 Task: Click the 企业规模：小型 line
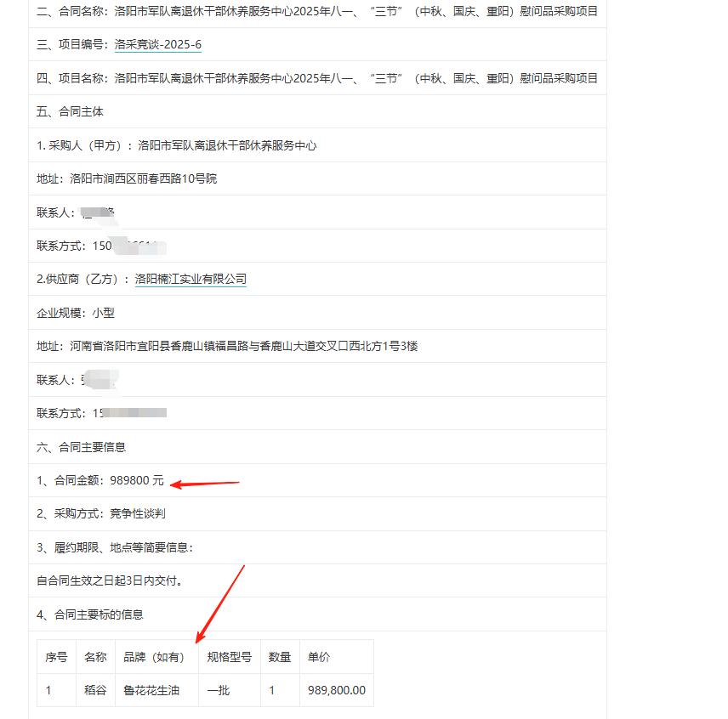tap(75, 313)
